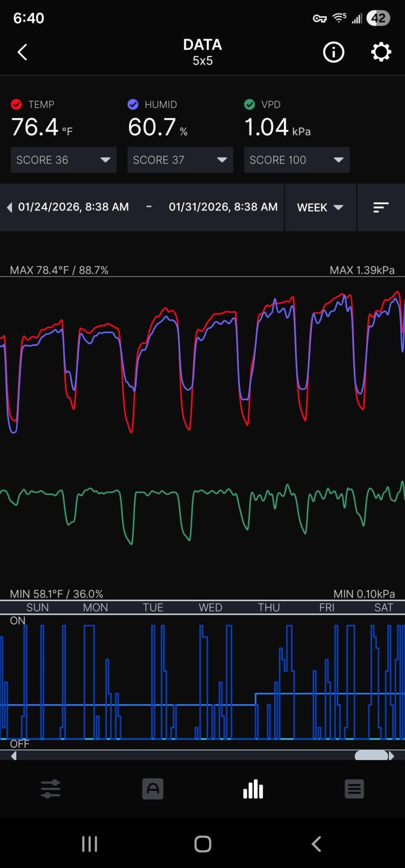
Task: Open the controls sliders tab icon
Action: point(51,789)
